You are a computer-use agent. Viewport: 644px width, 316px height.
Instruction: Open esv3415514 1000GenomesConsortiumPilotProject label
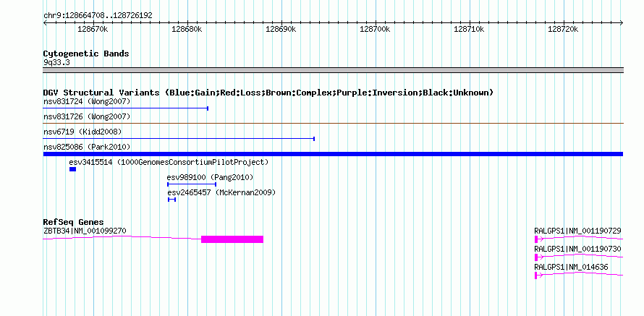coord(169,162)
